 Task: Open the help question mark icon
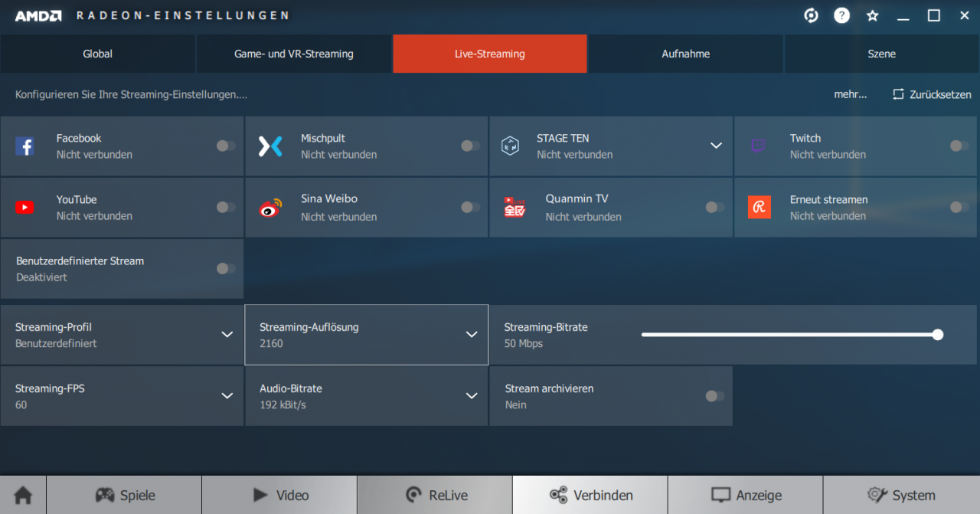click(x=841, y=15)
